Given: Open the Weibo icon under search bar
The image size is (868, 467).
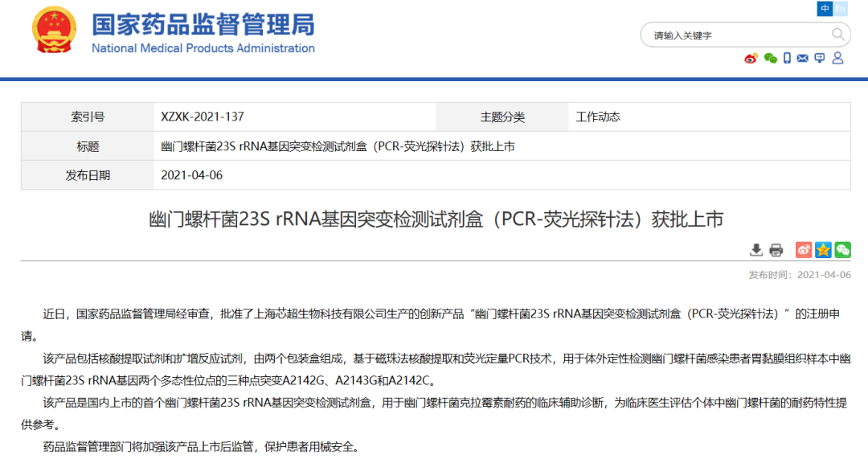Looking at the screenshot, I should pos(751,59).
